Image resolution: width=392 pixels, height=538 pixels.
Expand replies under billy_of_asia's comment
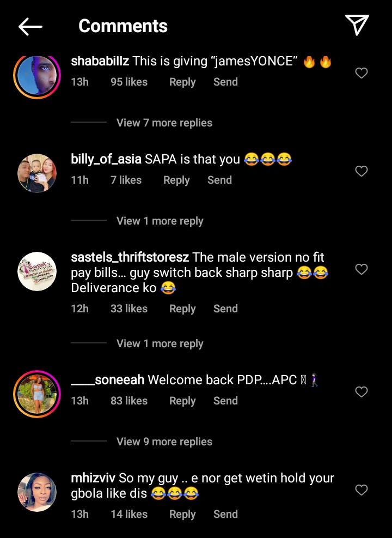160,221
